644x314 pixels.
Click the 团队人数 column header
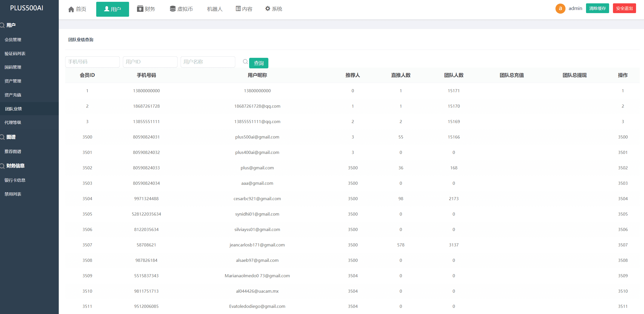(454, 75)
